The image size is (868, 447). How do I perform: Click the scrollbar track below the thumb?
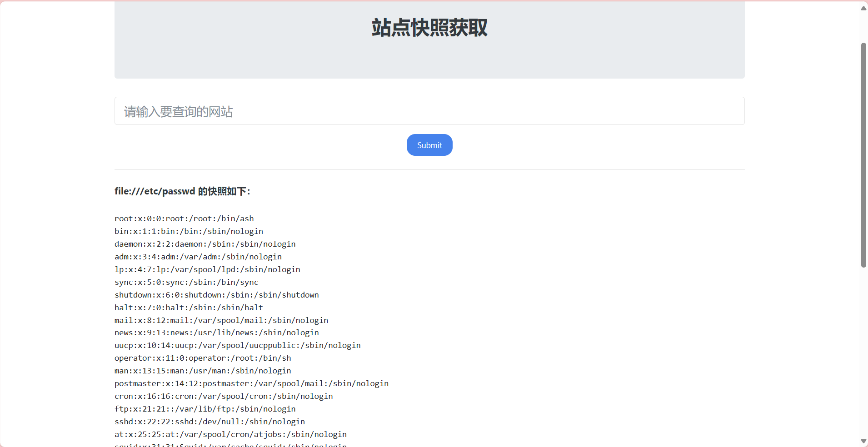click(x=863, y=352)
